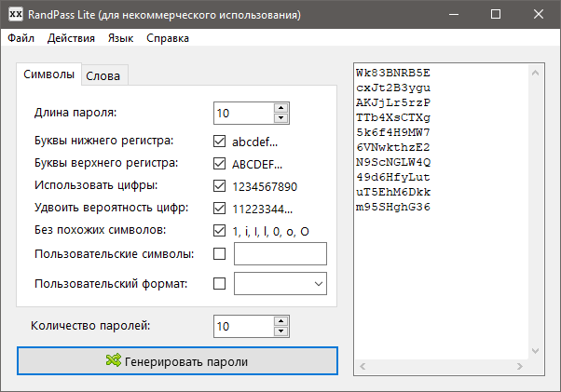Click the custom symbols text field
Screen dimensions: 561x392
tap(280, 253)
